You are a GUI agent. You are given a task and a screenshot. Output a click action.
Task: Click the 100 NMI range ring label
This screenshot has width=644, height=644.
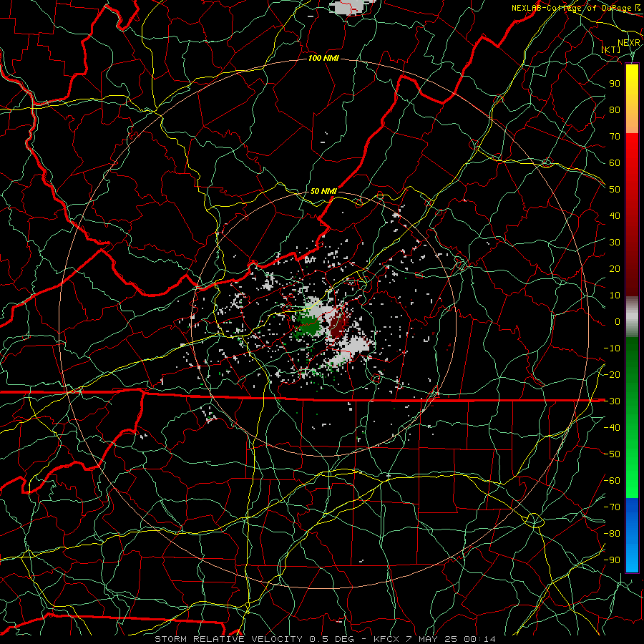coord(323,59)
